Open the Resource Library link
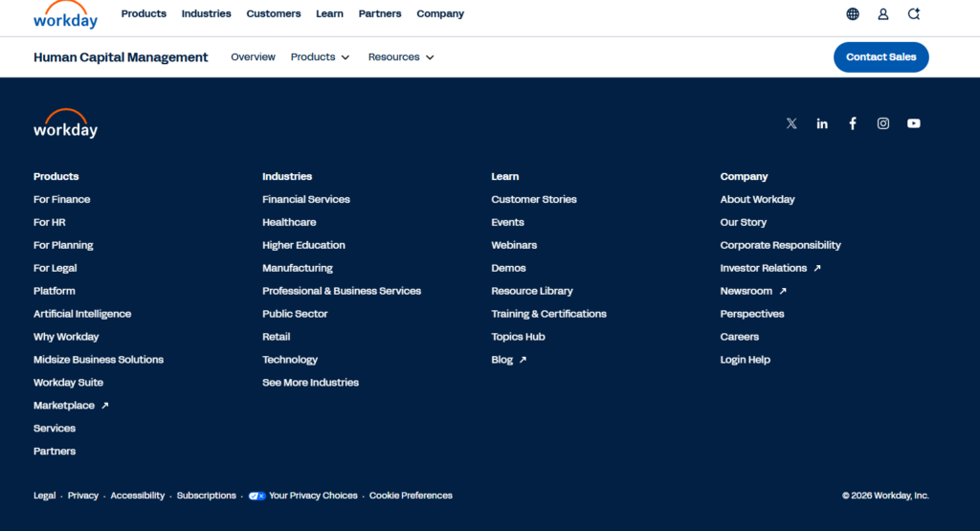This screenshot has width=980, height=531. tap(532, 291)
